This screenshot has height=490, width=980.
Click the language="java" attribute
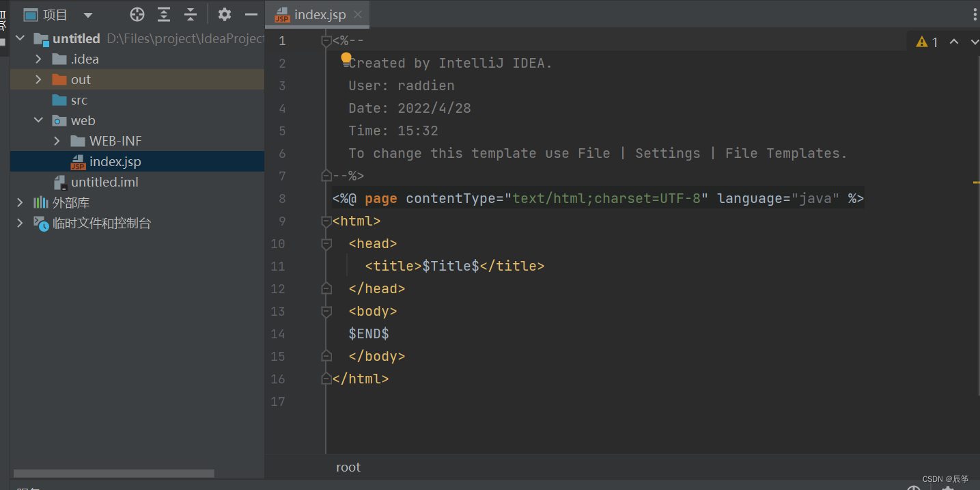tap(779, 199)
